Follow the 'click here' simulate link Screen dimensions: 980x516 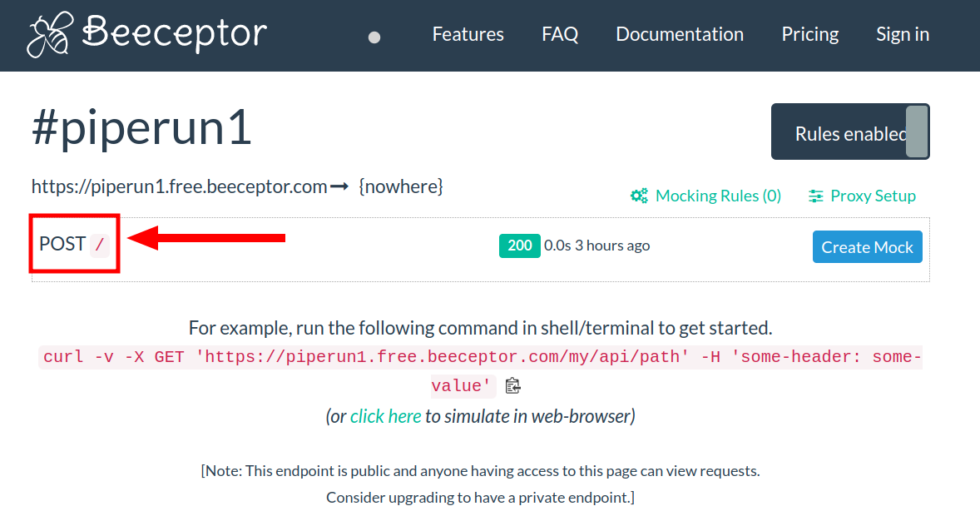385,416
